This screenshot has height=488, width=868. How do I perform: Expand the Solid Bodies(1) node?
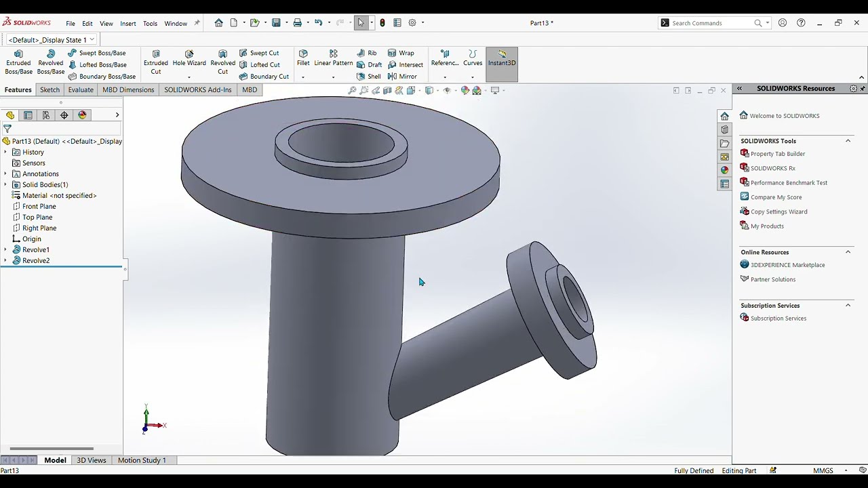point(5,184)
